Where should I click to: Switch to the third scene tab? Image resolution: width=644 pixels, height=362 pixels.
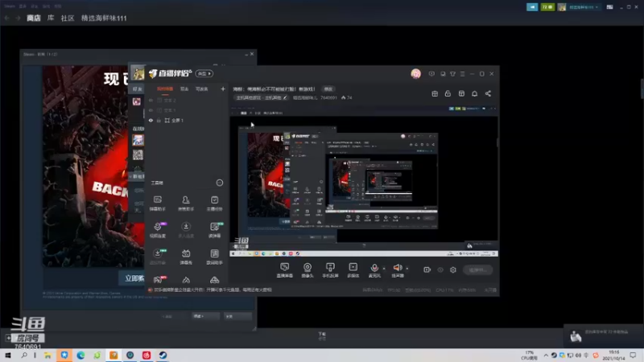pyautogui.click(x=202, y=89)
